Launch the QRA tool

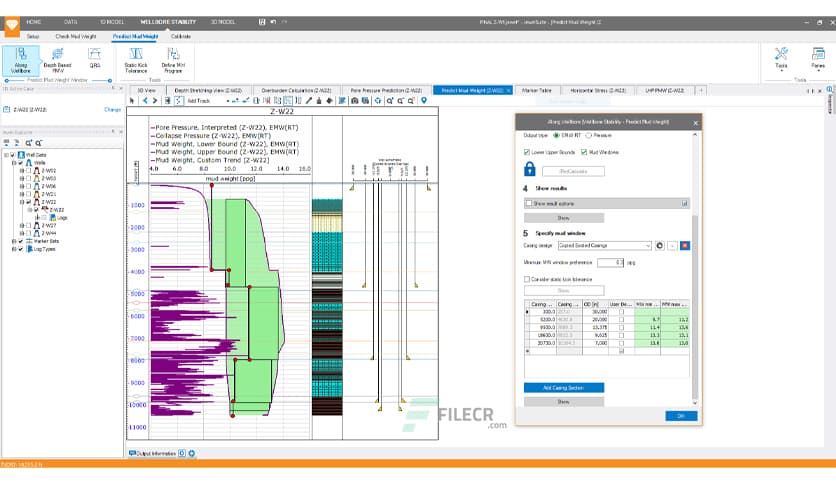pyautogui.click(x=94, y=56)
